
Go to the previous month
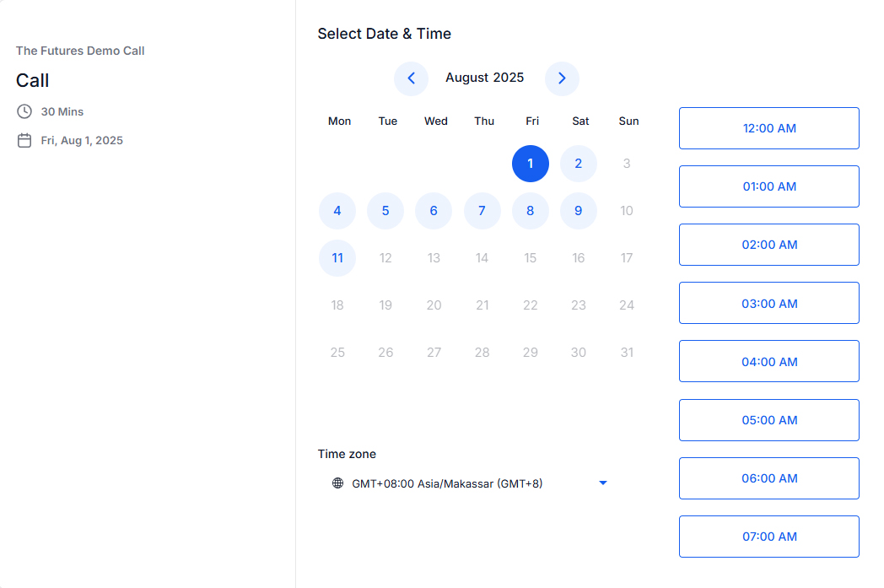coord(411,78)
